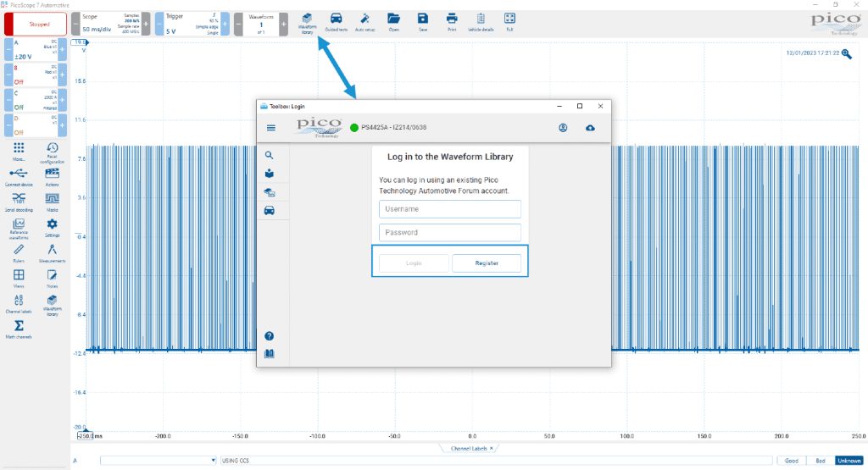Open Waveform library from the top toolbar
Screen dimensions: 868x470
[307, 23]
